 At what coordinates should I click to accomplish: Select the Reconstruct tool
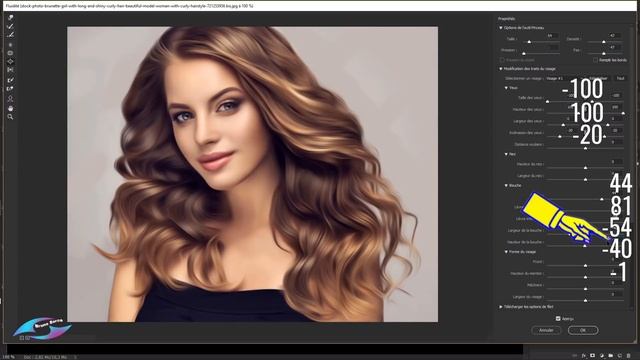pos(10,26)
